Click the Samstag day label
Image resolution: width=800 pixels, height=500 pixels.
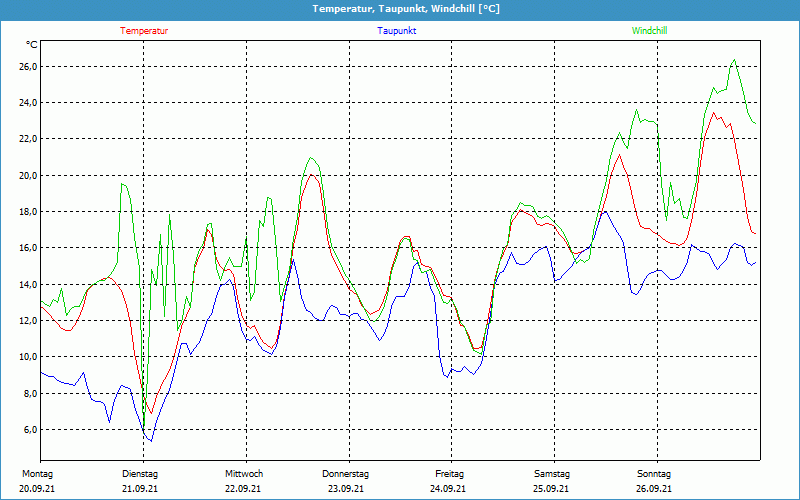[x=552, y=474]
